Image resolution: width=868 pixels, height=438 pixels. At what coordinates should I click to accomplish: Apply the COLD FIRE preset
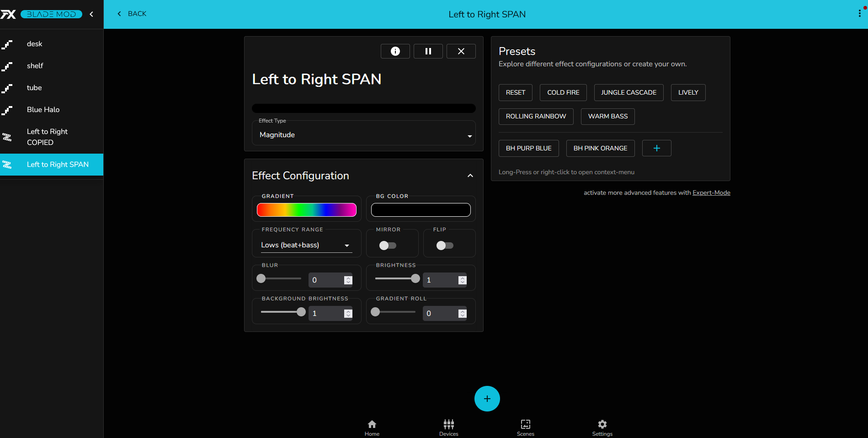click(563, 92)
